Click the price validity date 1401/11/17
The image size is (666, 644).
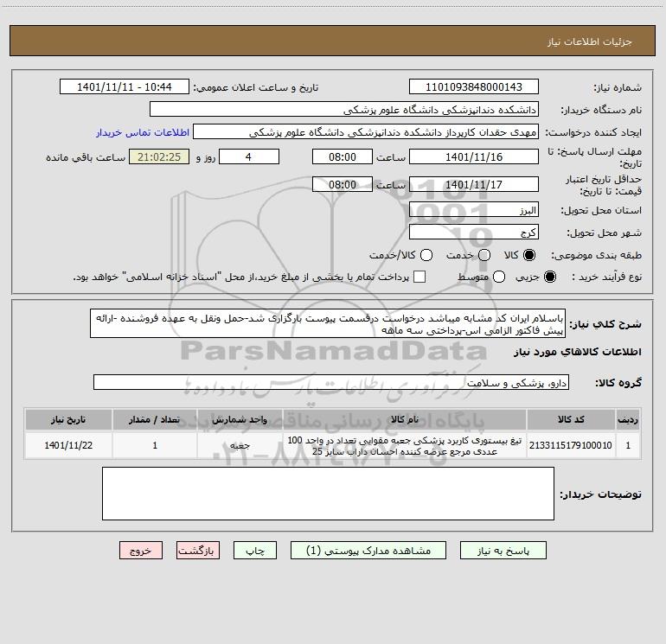point(474,184)
